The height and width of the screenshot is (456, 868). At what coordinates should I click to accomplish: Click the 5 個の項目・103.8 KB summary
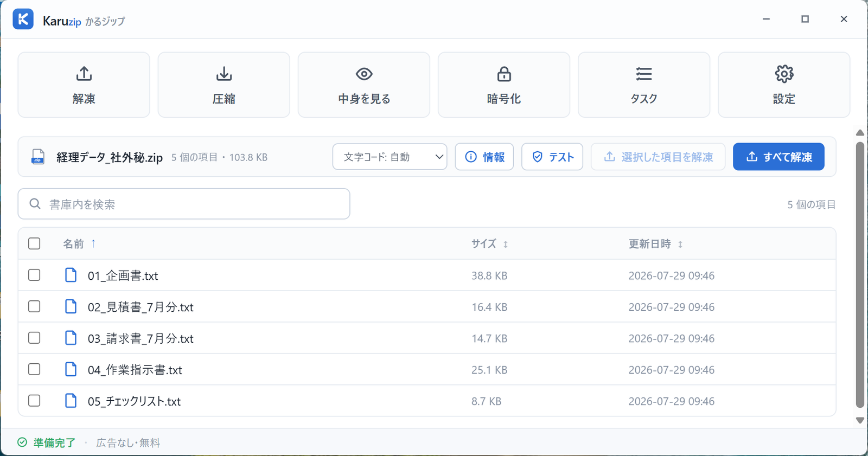pyautogui.click(x=219, y=157)
